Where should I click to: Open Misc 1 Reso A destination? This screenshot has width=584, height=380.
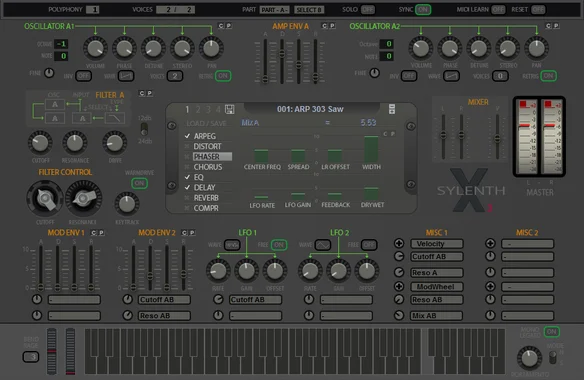pos(437,273)
